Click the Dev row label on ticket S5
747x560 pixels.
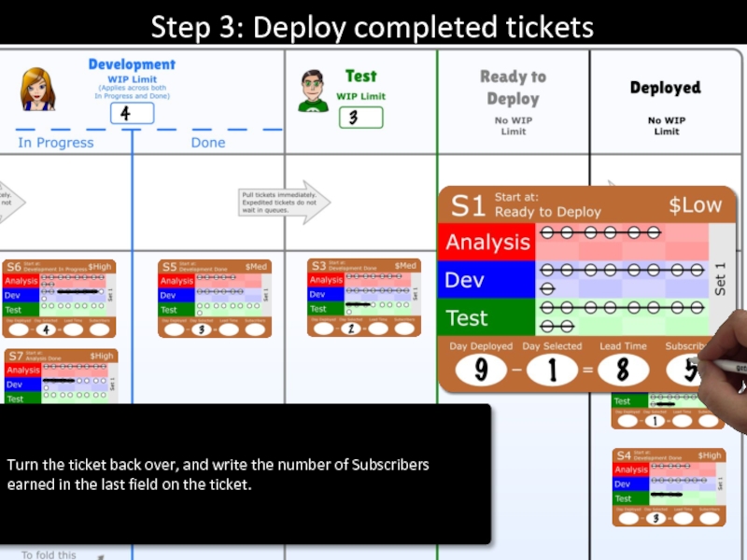[176, 295]
